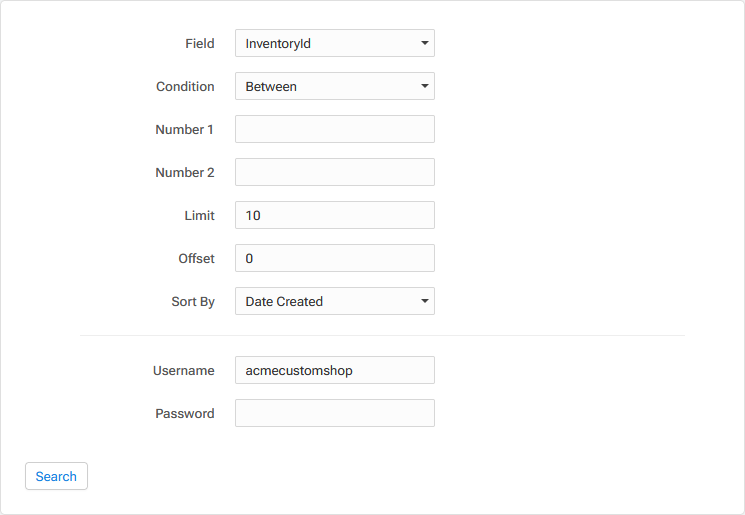Click the Condition label text
Image resolution: width=745 pixels, height=515 pixels.
pyautogui.click(x=185, y=86)
